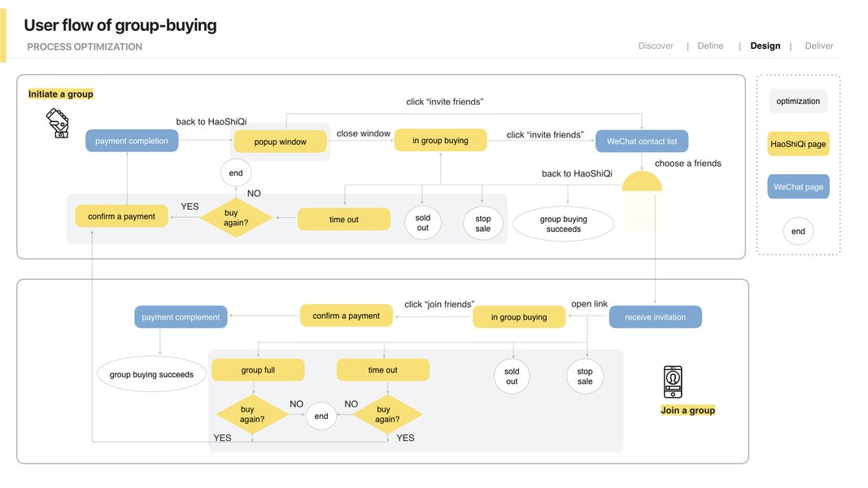This screenshot has width=868, height=488.
Task: Click the yellow popup window node
Action: [281, 142]
